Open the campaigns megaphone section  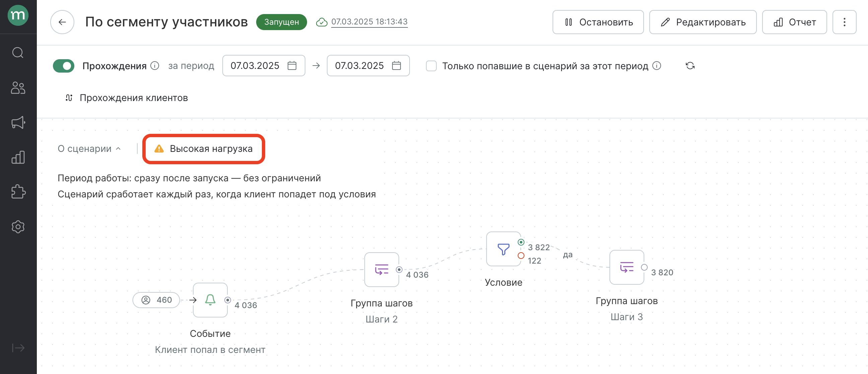(18, 122)
